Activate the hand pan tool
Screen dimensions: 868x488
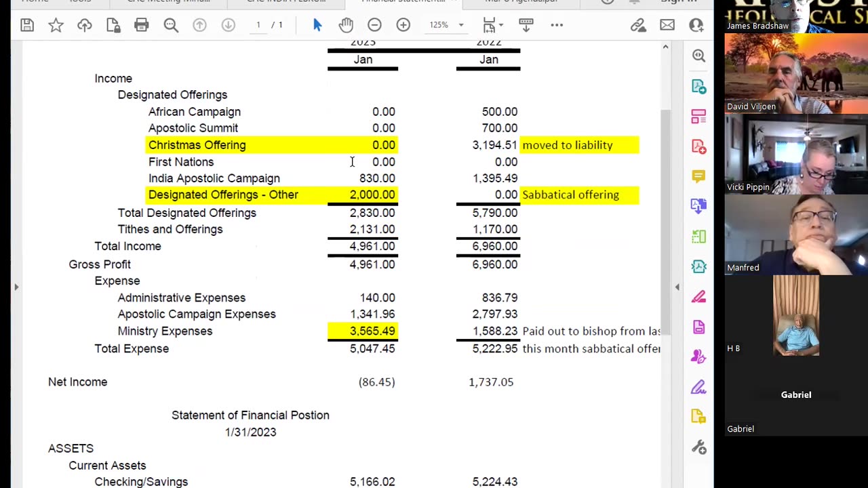[346, 25]
